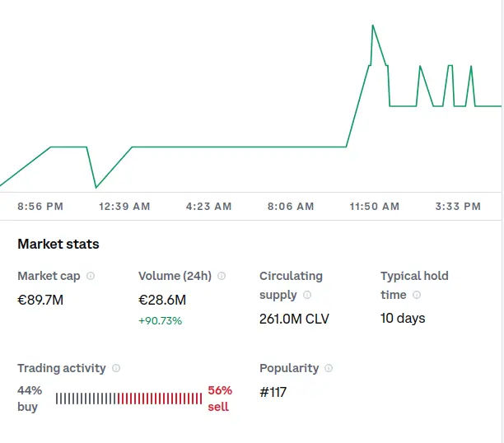504x443 pixels.
Task: Click the red sell portion of the activity bar
Action: pyautogui.click(x=160, y=399)
